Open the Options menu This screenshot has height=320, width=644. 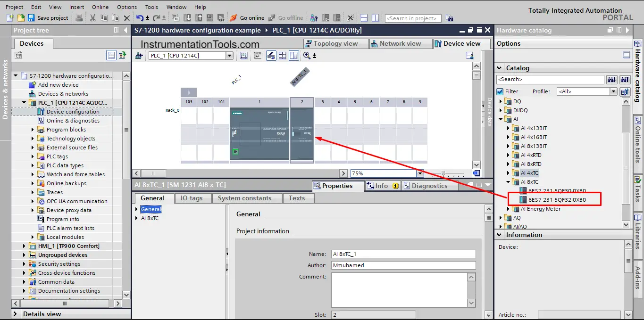(x=127, y=7)
